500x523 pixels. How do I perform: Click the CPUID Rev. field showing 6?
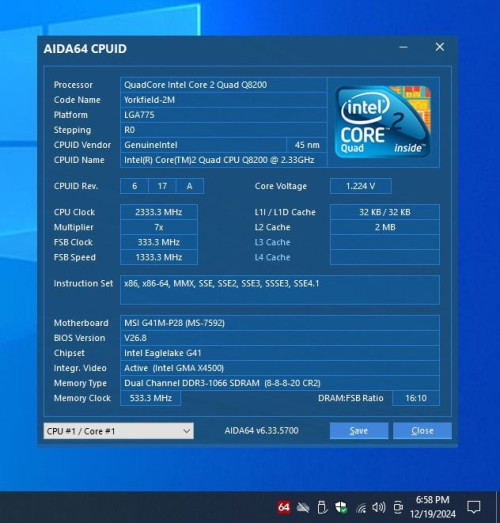click(134, 186)
